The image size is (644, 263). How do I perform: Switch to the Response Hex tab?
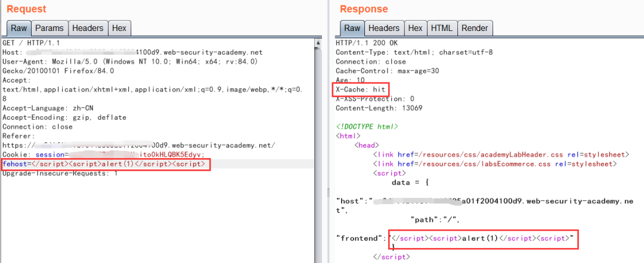tap(415, 29)
